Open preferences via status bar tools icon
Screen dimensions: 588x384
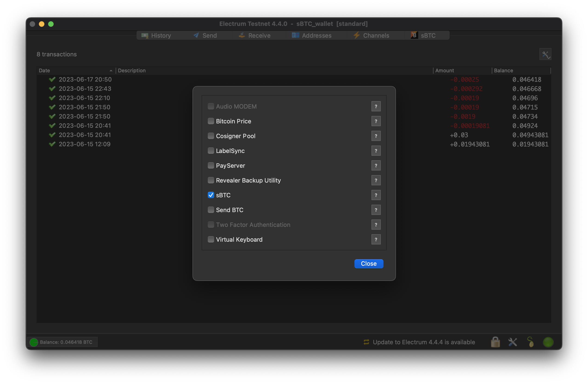point(513,342)
